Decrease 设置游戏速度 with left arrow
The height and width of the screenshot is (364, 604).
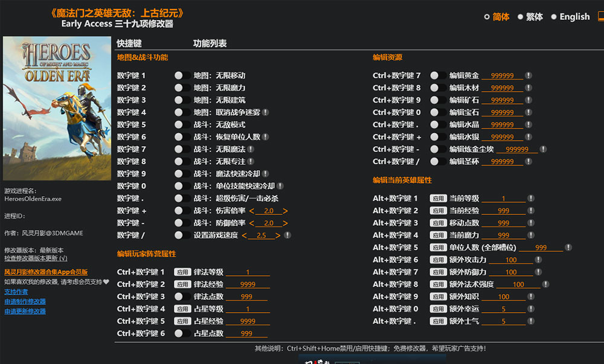coord(244,235)
